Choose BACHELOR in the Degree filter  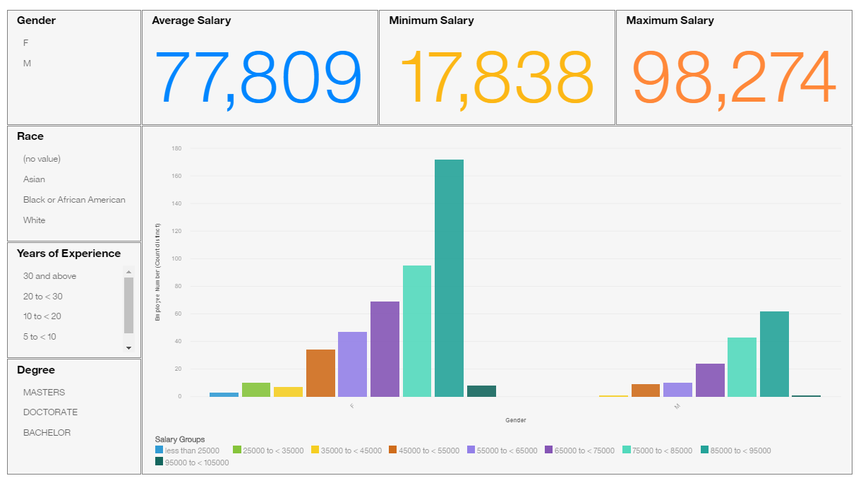[x=47, y=433]
